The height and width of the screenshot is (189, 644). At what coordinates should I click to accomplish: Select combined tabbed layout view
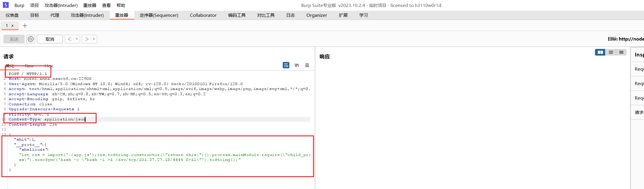point(621,52)
